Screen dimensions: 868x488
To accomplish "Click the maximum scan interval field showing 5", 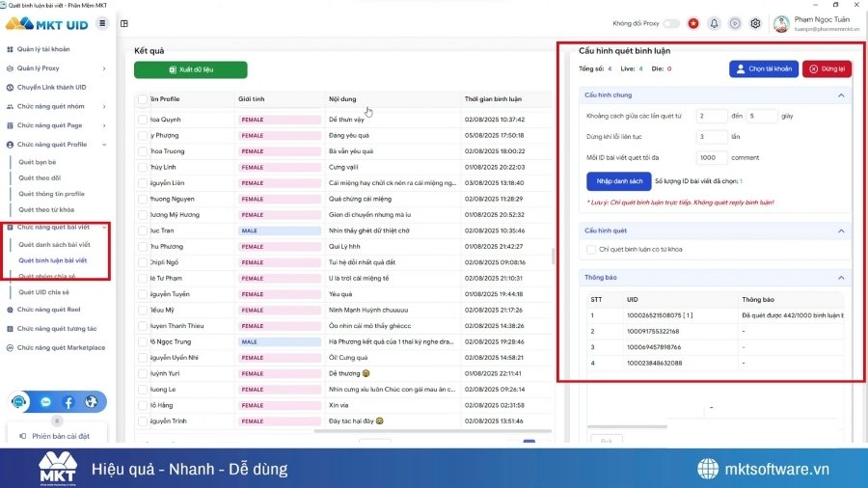I will [x=762, y=116].
